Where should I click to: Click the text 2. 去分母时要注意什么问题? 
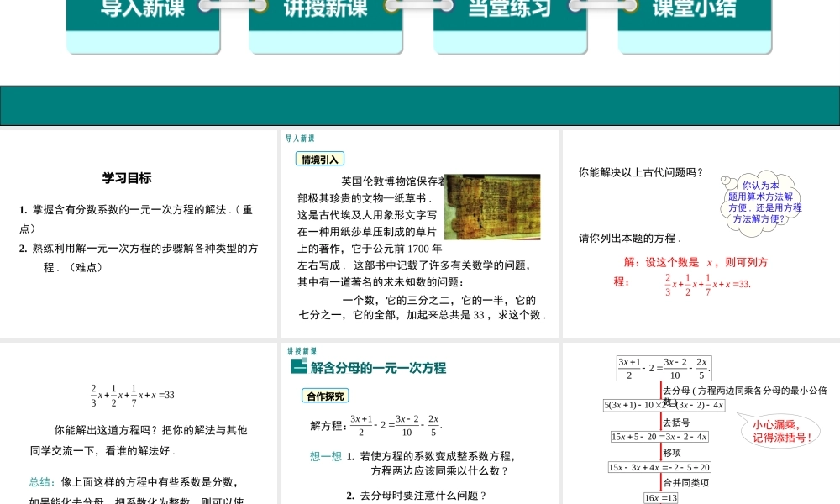[417, 496]
